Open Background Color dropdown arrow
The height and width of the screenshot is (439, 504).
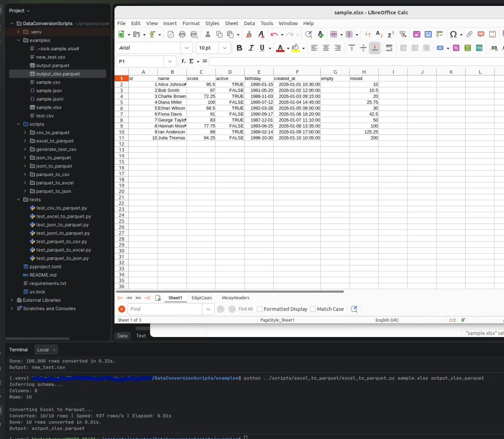pyautogui.click(x=303, y=48)
